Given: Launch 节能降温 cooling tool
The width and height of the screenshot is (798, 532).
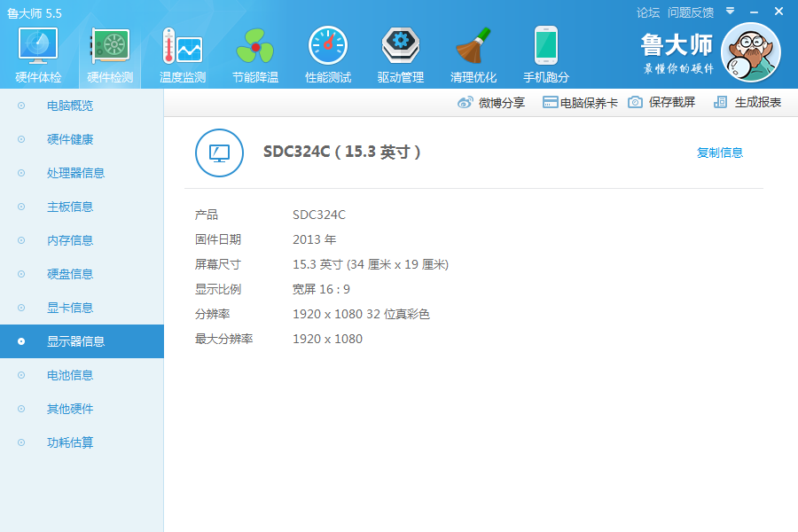Looking at the screenshot, I should [254, 51].
